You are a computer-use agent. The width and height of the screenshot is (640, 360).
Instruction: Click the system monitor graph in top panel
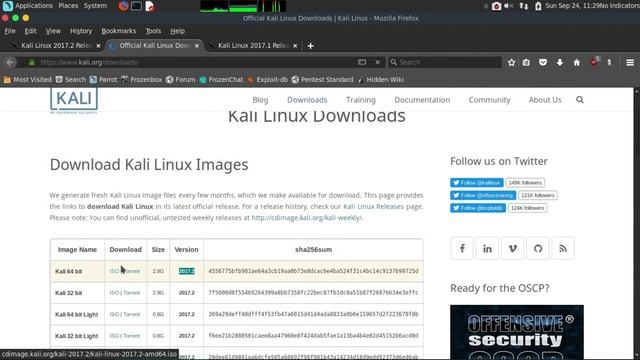pos(243,6)
